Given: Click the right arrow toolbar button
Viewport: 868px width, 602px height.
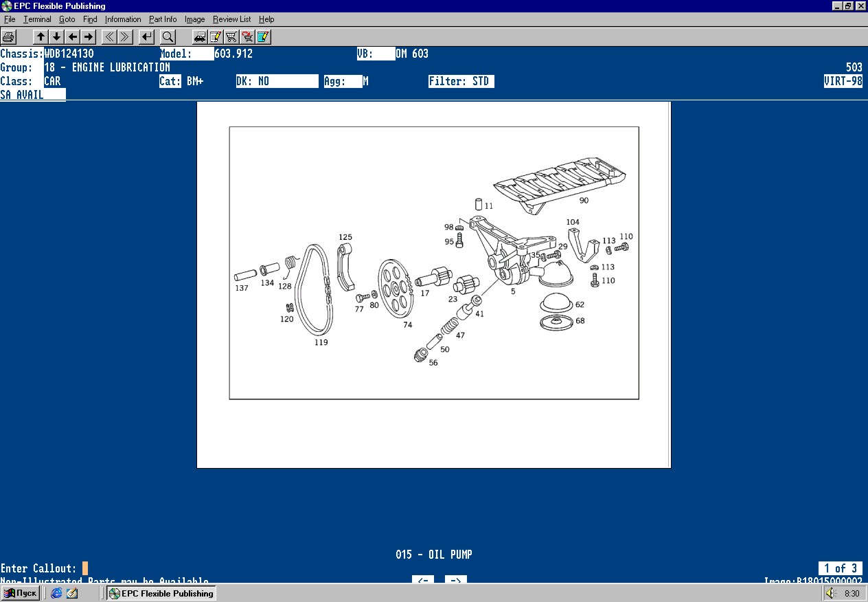Looking at the screenshot, I should [x=89, y=36].
